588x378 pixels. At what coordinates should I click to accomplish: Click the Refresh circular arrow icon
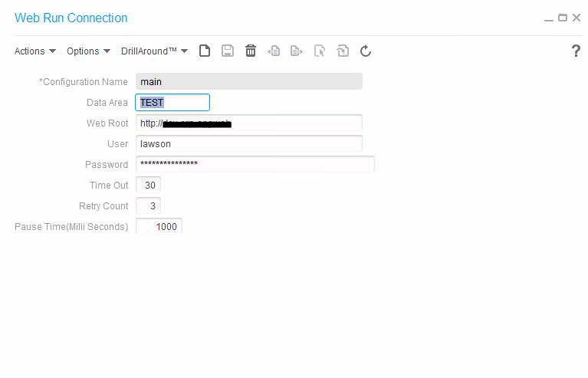click(x=366, y=51)
